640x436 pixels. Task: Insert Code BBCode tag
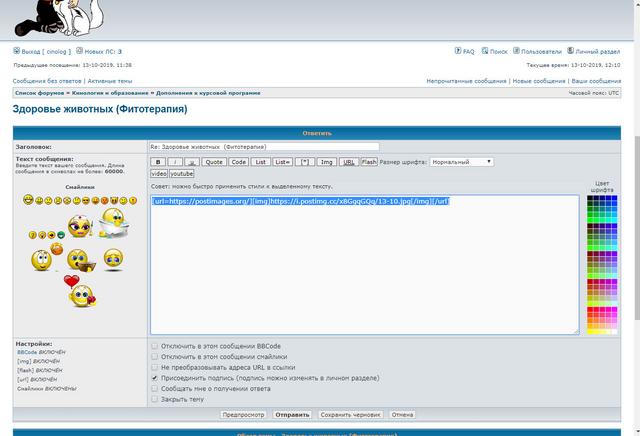pos(238,162)
